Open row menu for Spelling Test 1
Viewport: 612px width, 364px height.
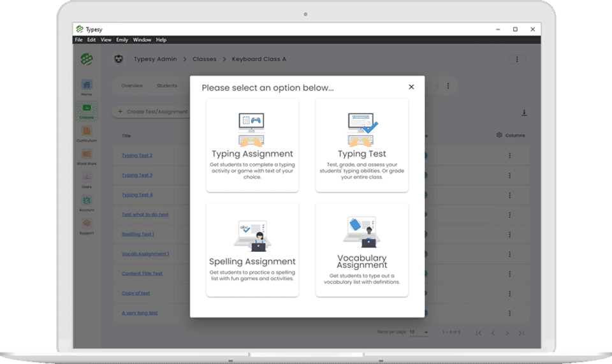(x=509, y=235)
